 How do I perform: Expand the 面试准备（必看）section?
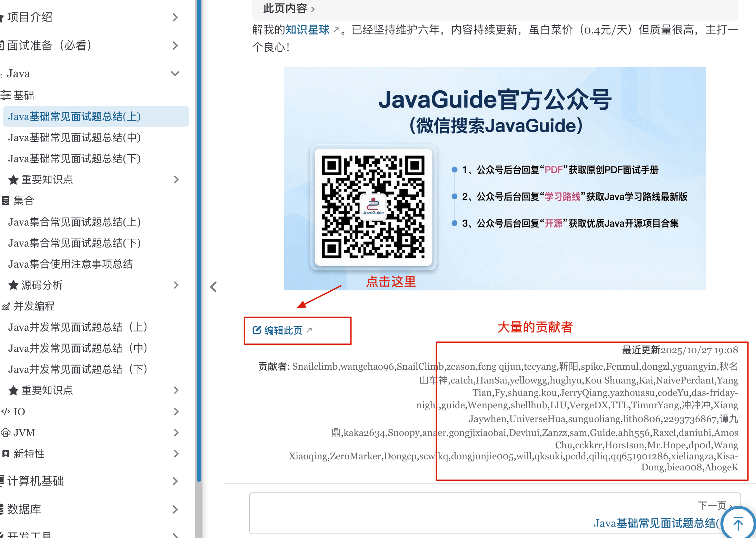pos(175,46)
